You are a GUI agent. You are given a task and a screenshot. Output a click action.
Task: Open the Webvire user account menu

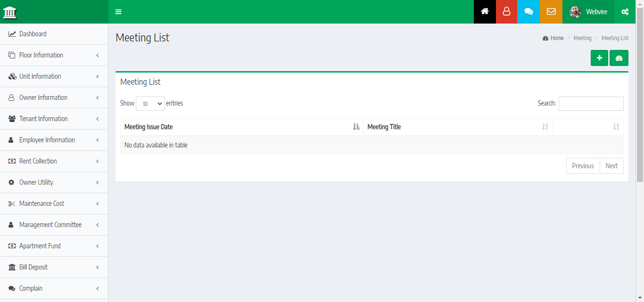[x=588, y=12]
